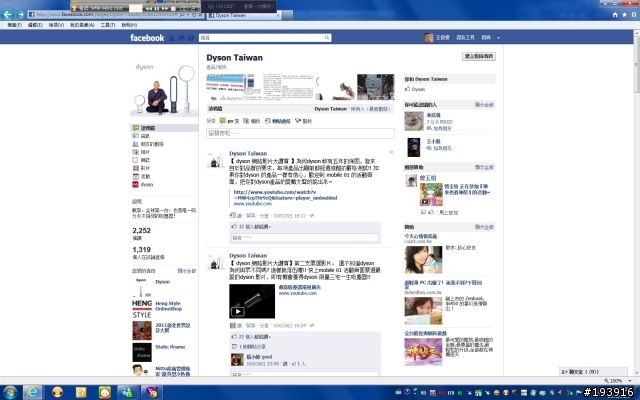Dismiss the first Dyson Taiwan post via X

click(x=391, y=152)
